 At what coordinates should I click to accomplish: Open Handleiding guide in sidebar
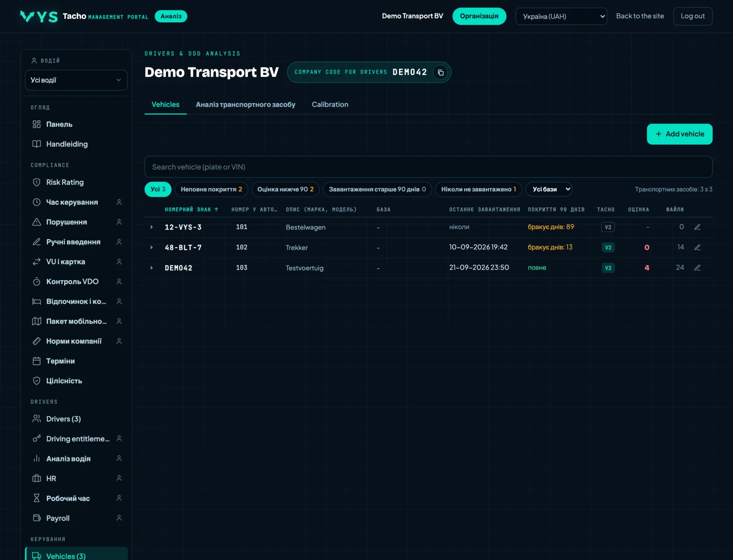[76, 144]
